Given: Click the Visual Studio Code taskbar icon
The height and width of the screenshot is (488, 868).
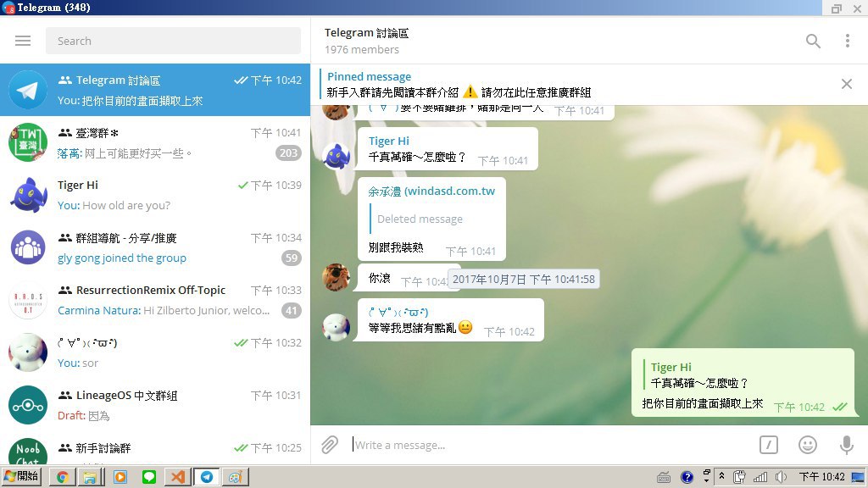Looking at the screenshot, I should (x=177, y=477).
